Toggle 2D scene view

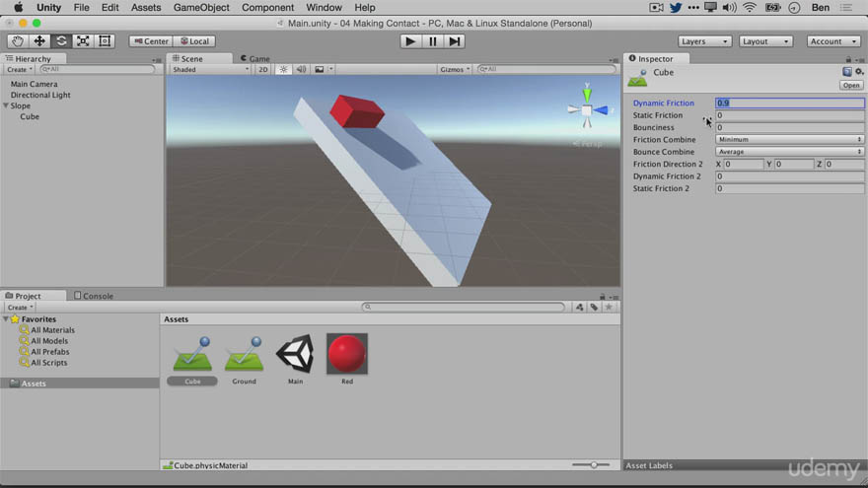(263, 69)
